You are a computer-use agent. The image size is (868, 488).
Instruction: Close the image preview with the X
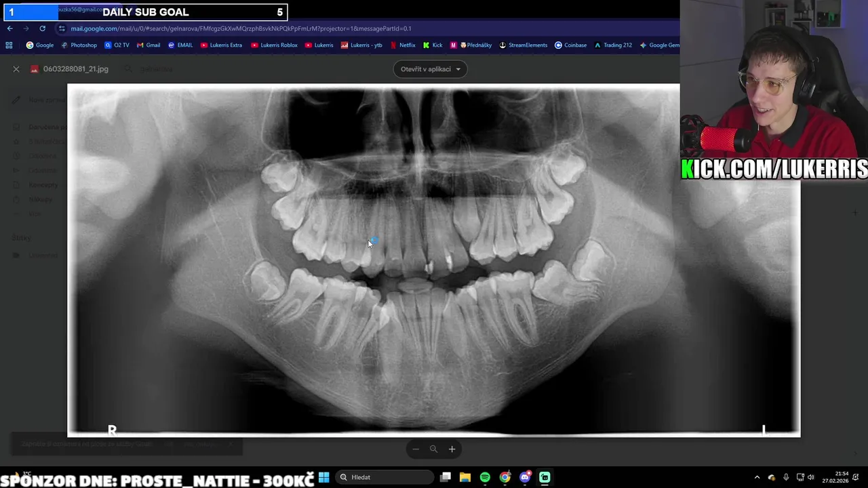coord(16,69)
